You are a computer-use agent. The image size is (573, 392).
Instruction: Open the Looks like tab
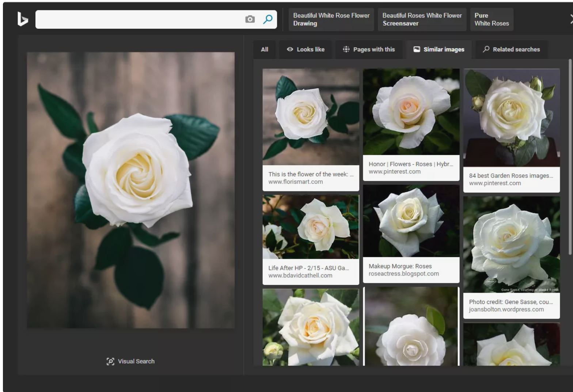[306, 49]
